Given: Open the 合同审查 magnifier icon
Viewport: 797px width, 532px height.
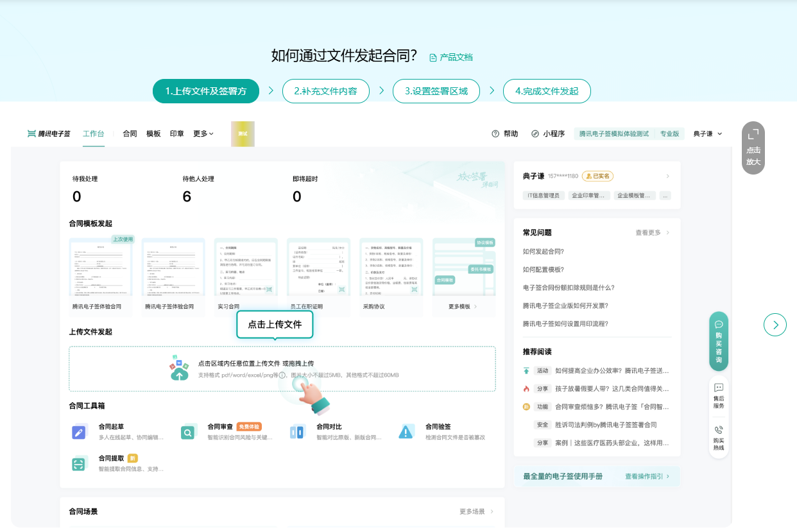Looking at the screenshot, I should tap(187, 432).
